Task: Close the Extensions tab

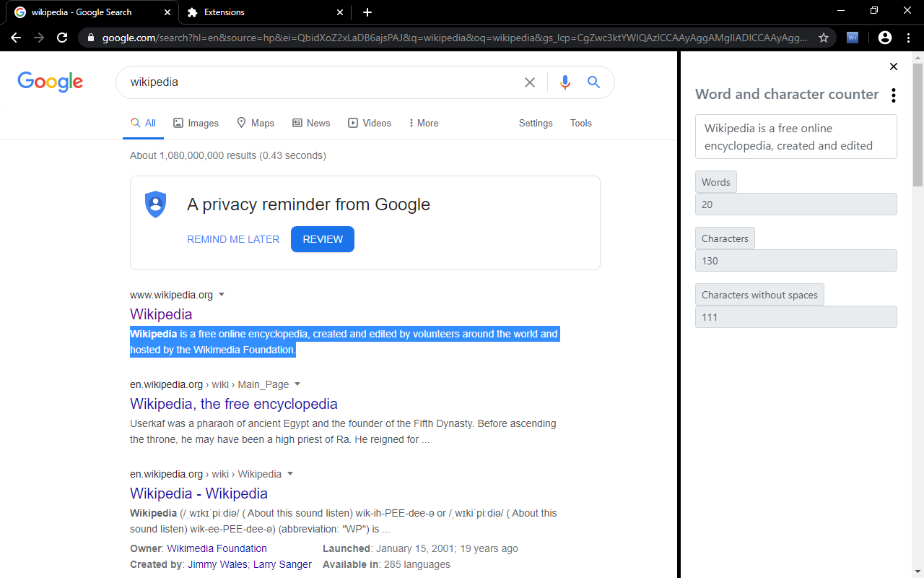Action: point(341,12)
